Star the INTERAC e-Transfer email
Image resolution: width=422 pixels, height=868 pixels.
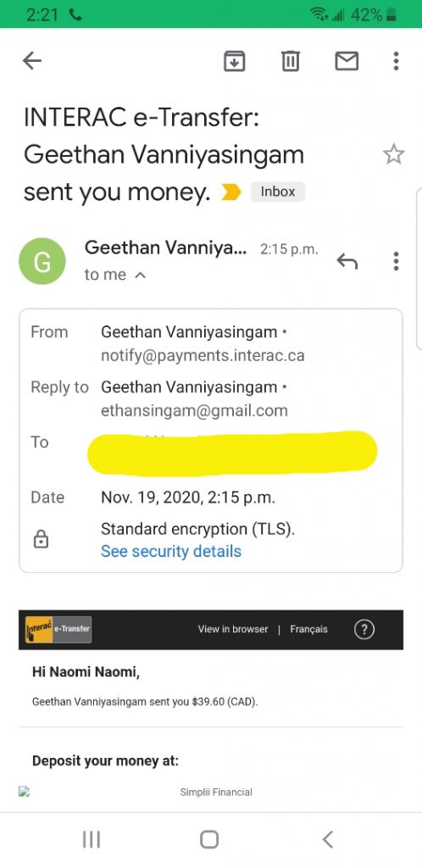(x=394, y=154)
